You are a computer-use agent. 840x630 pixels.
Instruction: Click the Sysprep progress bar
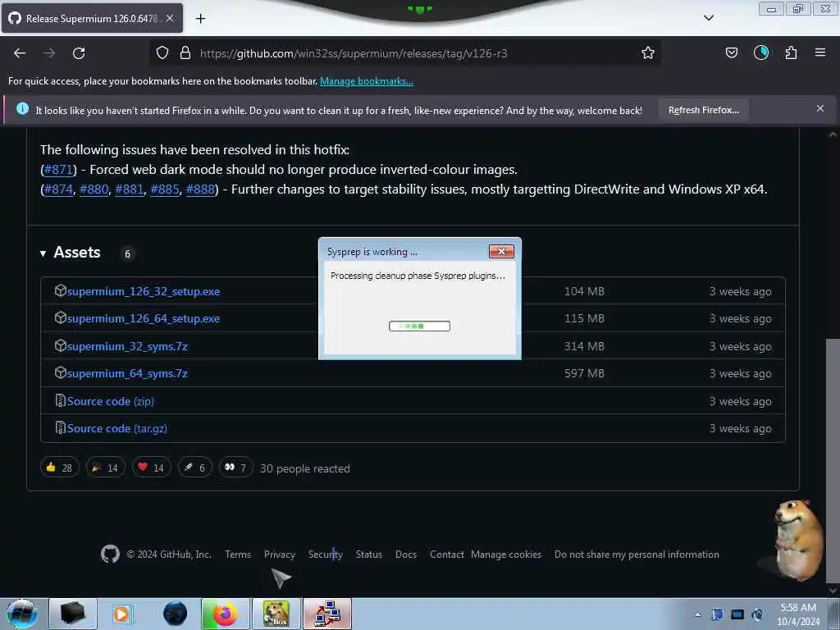pos(419,326)
